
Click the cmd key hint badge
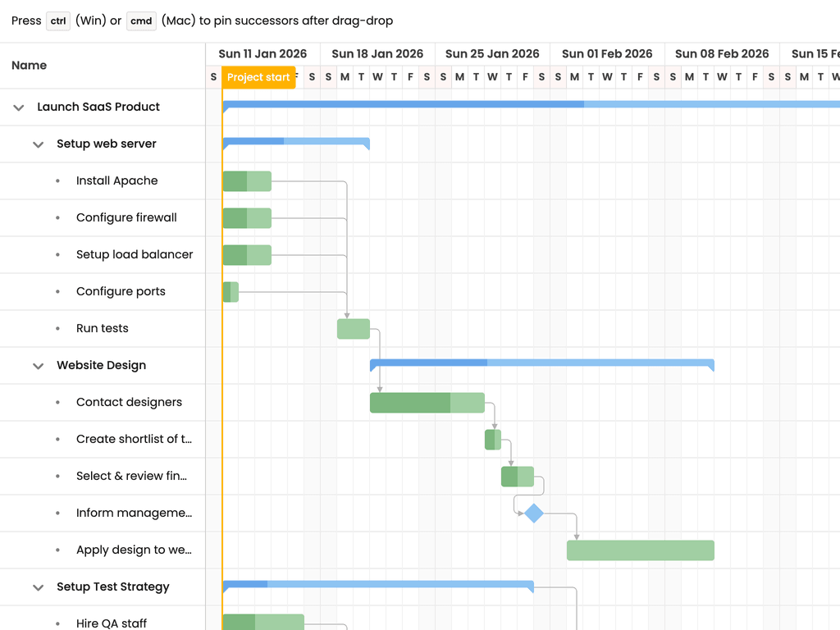tap(141, 21)
